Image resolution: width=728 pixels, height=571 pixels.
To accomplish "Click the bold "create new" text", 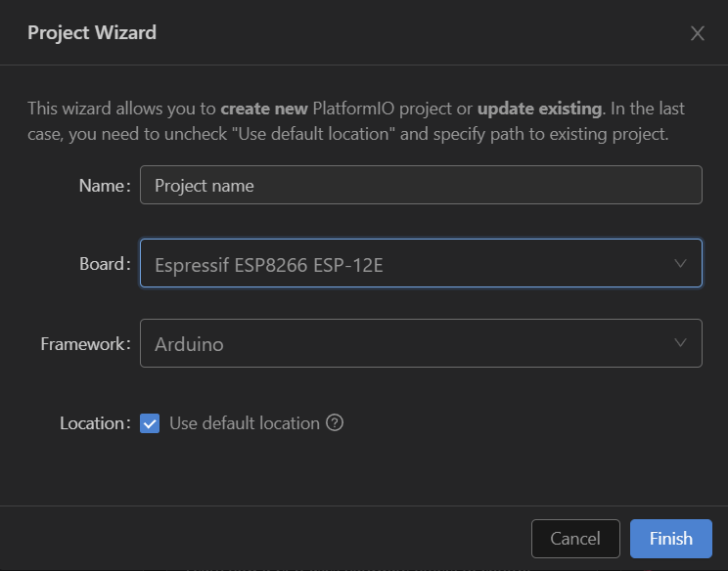I will click(264, 108).
